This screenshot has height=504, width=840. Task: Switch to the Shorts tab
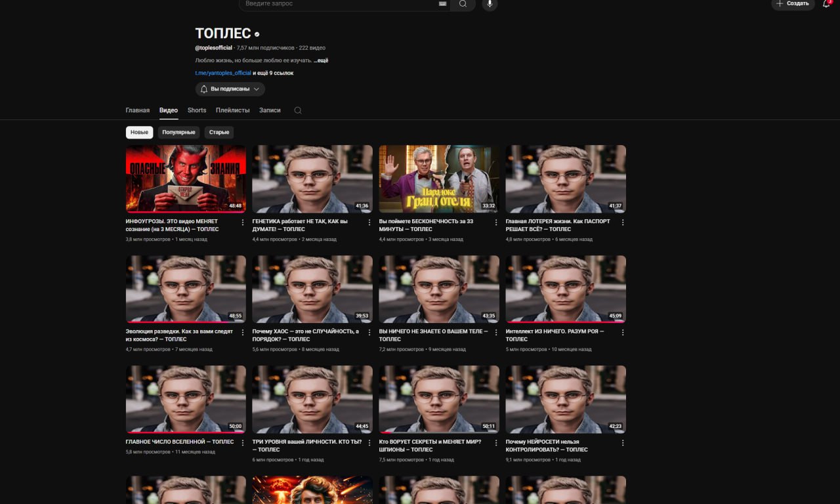click(197, 110)
